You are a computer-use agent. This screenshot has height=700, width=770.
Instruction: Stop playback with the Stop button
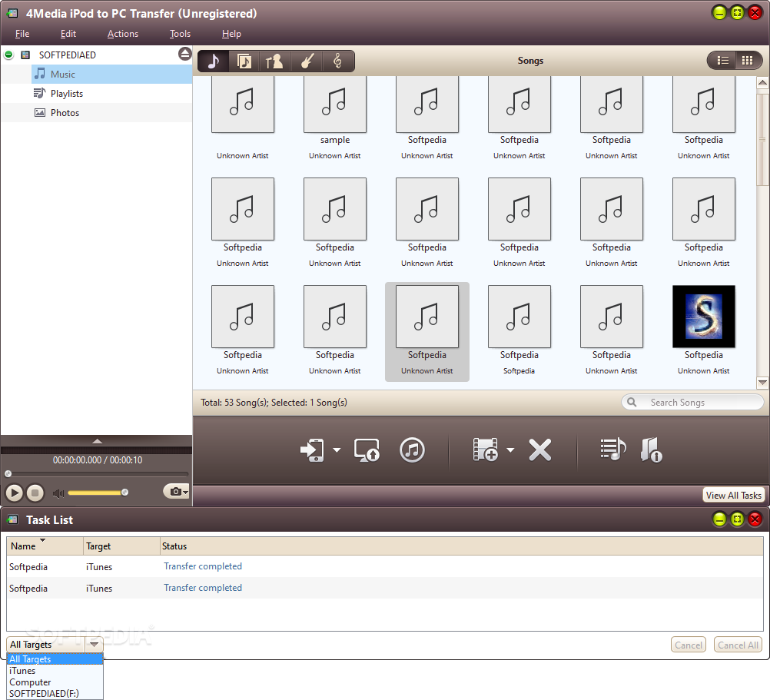35,493
